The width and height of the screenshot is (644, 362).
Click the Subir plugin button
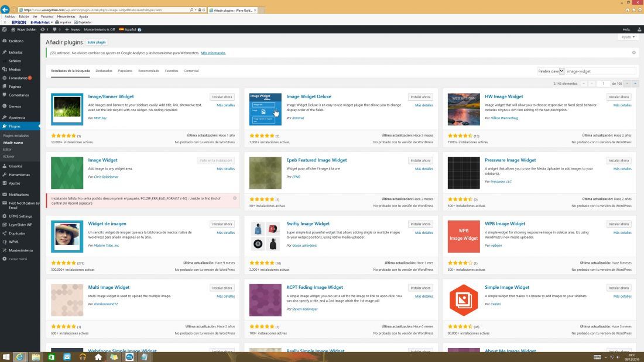point(97,42)
